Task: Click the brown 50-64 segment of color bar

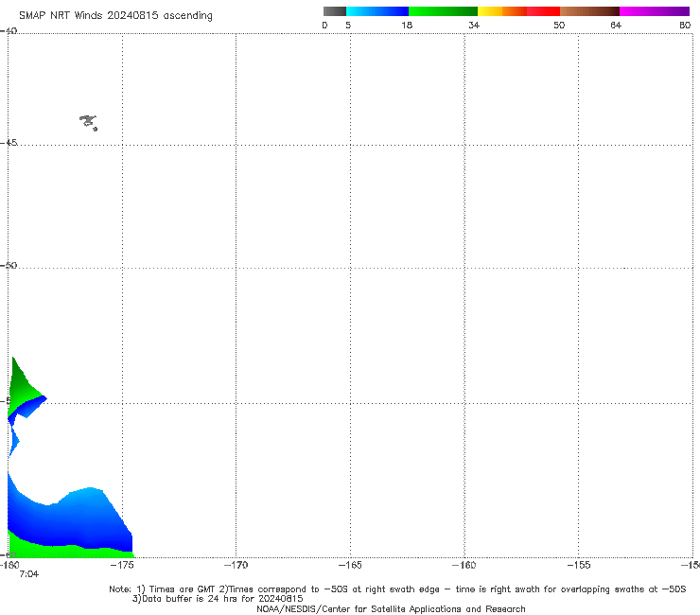Action: click(x=589, y=11)
